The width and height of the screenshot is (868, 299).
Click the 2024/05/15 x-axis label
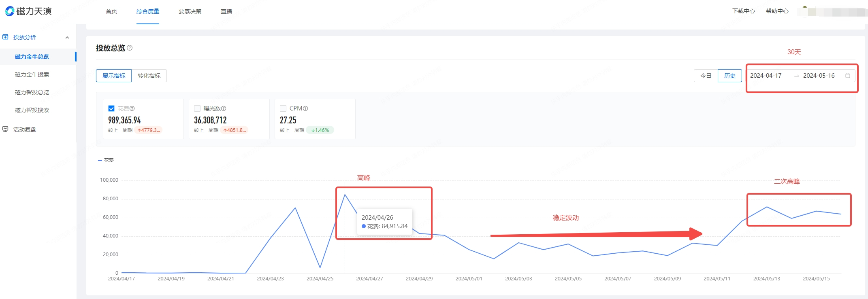[817, 279]
